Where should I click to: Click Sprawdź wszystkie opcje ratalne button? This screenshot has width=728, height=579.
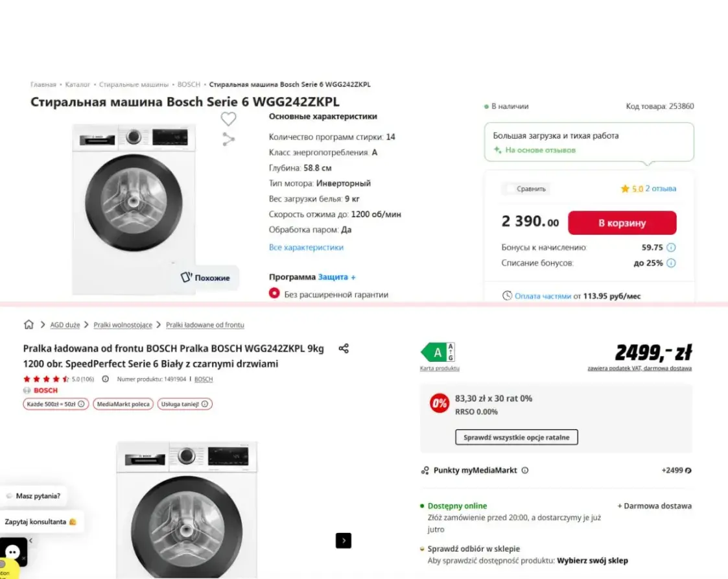516,438
